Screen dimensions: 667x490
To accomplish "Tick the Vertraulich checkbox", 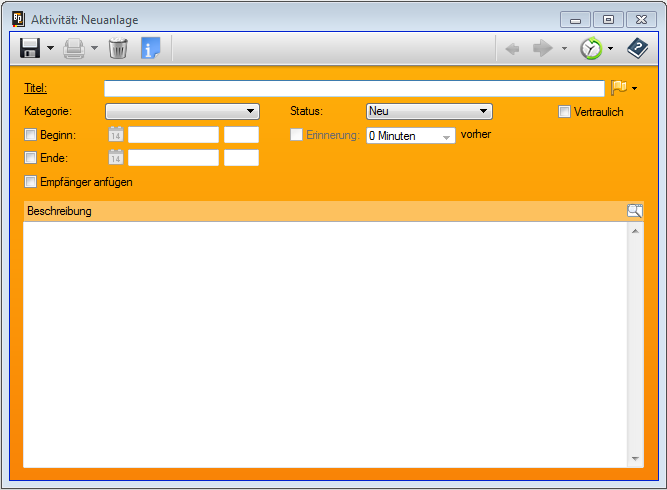I will coord(564,111).
